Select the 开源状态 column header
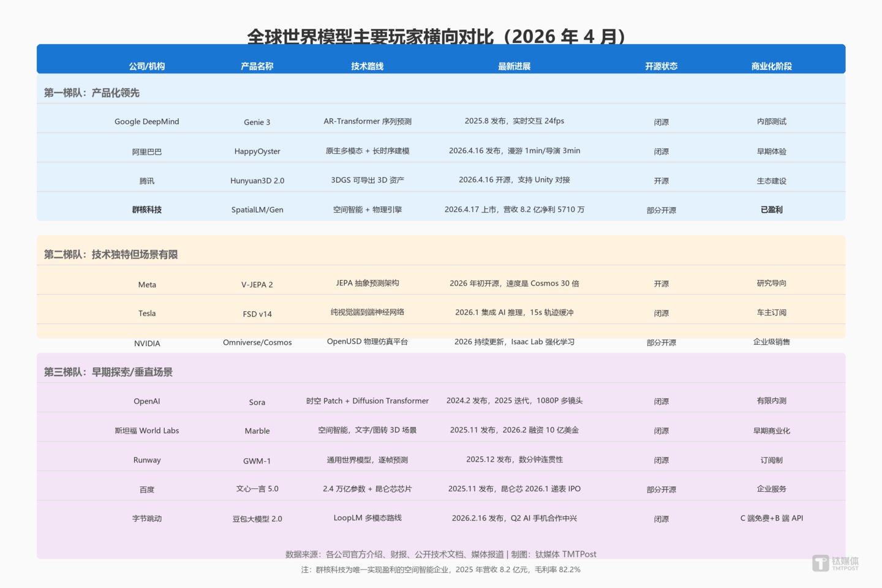Viewport: 882px width, 588px height. click(660, 66)
